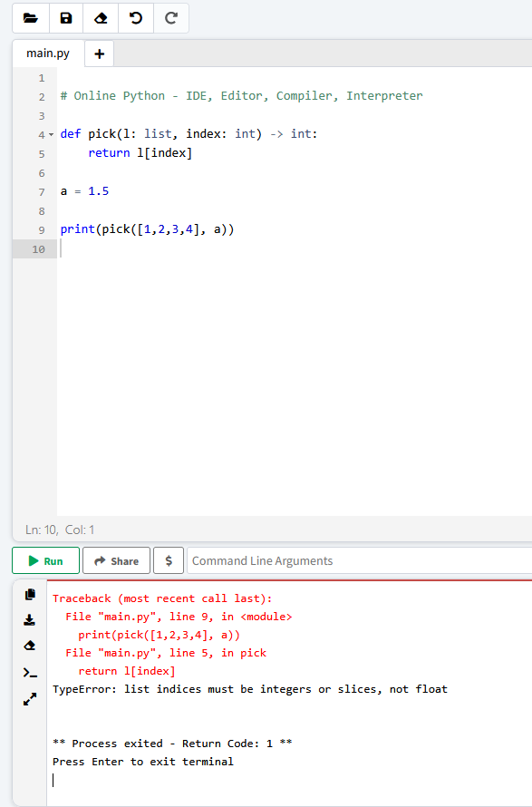The width and height of the screenshot is (532, 807).
Task: Clear the terminal with the eraser icon
Action: pyautogui.click(x=30, y=646)
